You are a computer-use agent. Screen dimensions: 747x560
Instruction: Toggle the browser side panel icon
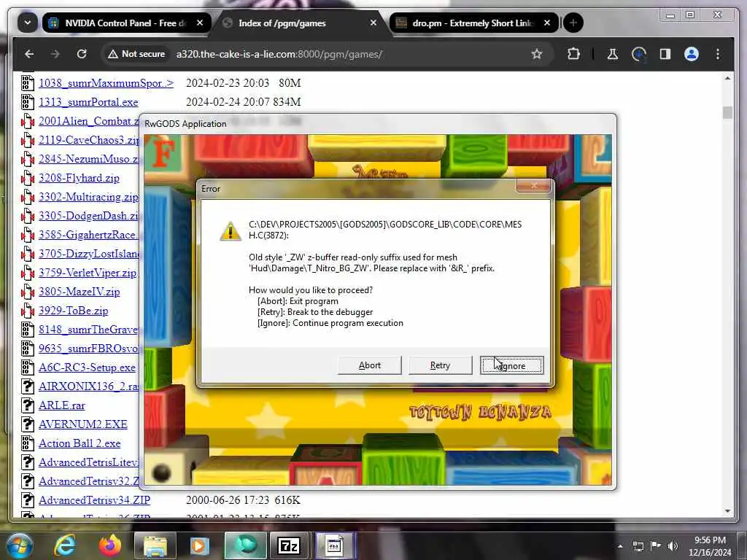665,54
